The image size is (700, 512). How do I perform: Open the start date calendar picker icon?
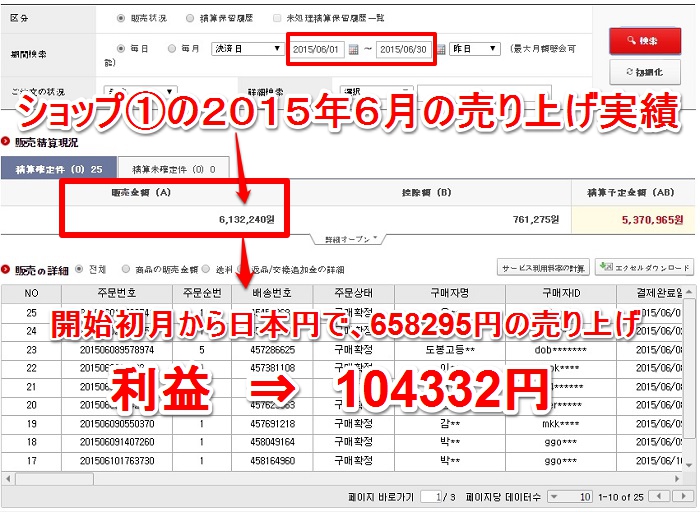pos(353,49)
